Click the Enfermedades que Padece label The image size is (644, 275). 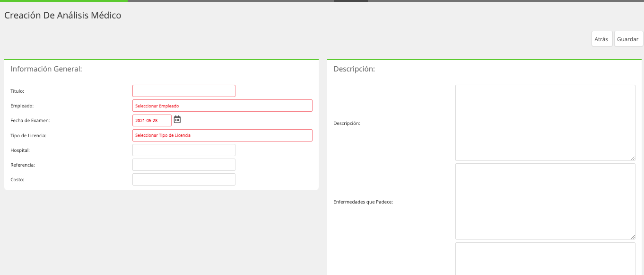coord(363,202)
